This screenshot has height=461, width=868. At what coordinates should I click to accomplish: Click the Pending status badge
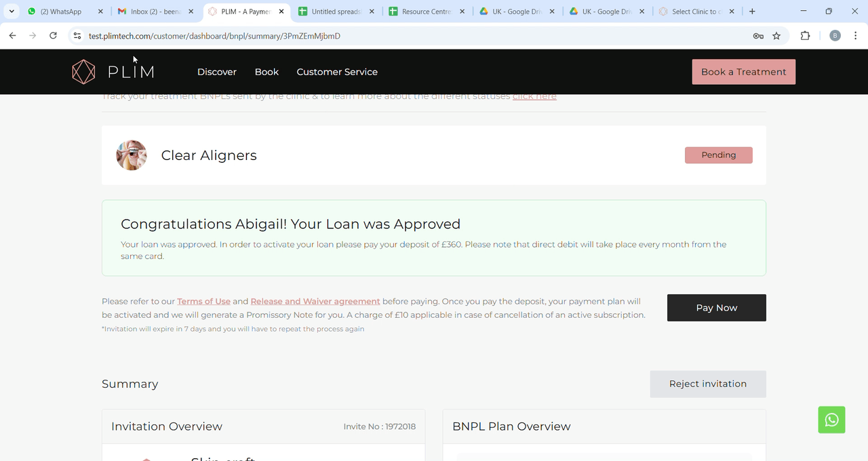tap(719, 155)
